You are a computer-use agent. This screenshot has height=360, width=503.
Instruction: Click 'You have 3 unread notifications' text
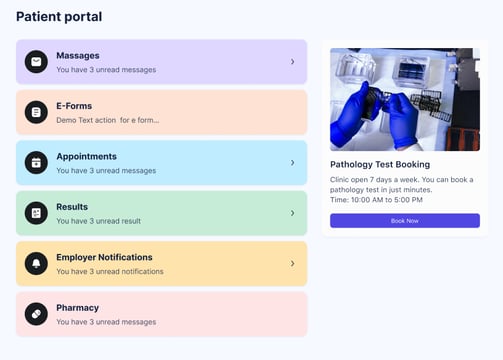[110, 271]
